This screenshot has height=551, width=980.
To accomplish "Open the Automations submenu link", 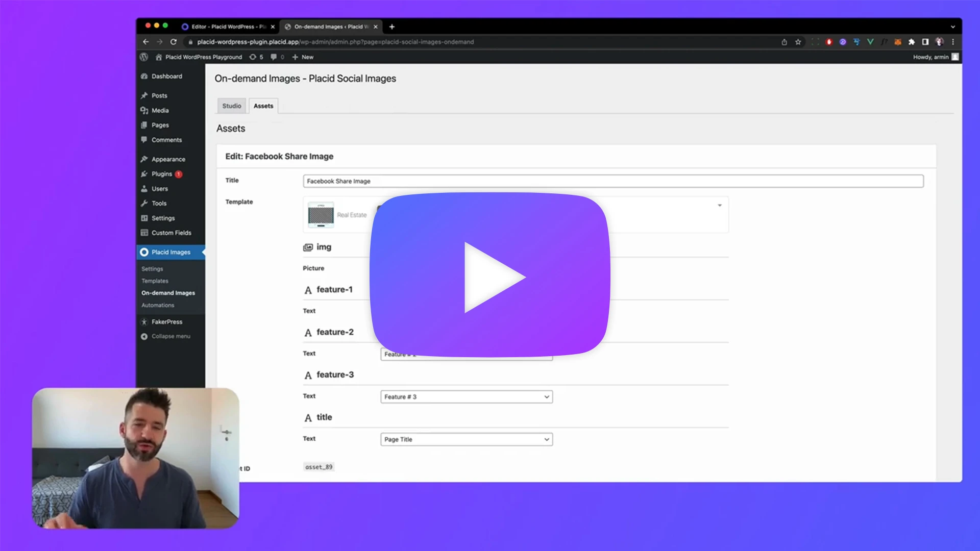I will coord(158,306).
